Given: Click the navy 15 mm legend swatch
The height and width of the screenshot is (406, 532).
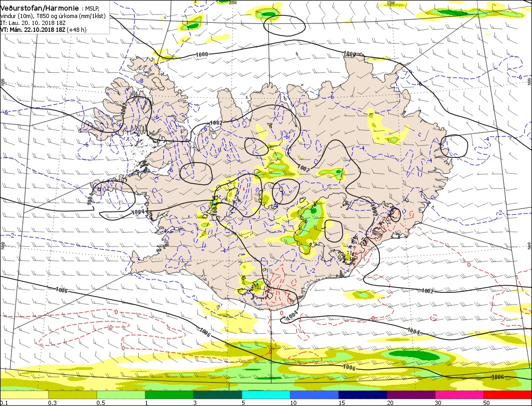Looking at the screenshot, I should 363,395.
